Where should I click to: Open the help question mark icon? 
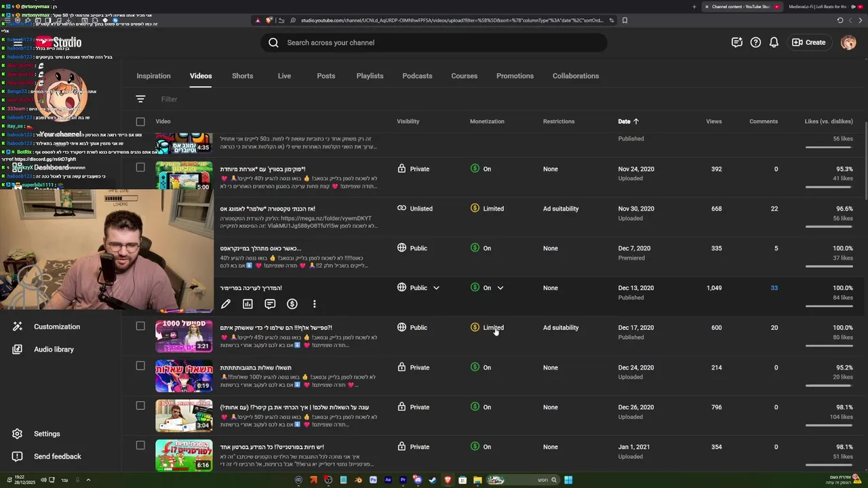tap(755, 43)
